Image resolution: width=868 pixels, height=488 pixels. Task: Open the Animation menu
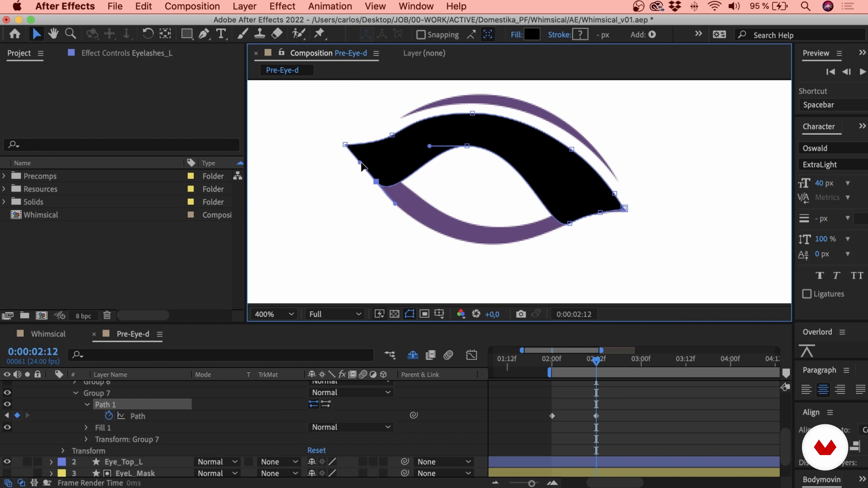pos(330,6)
